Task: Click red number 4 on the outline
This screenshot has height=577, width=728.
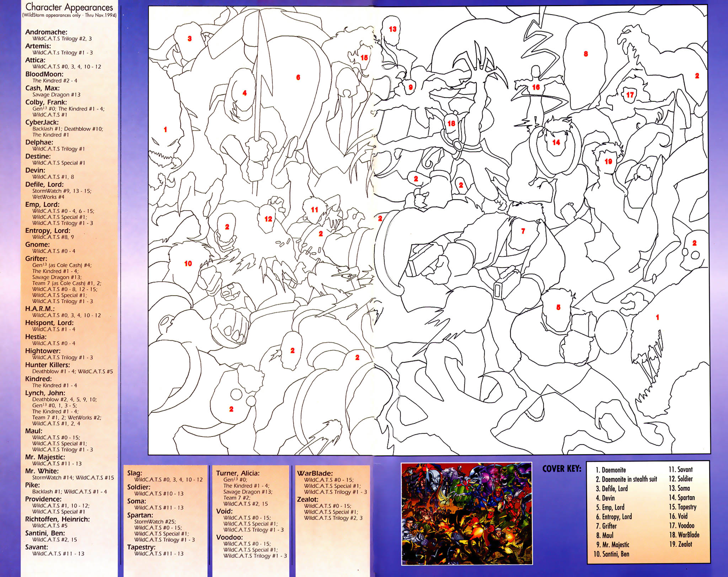Action: [x=245, y=93]
